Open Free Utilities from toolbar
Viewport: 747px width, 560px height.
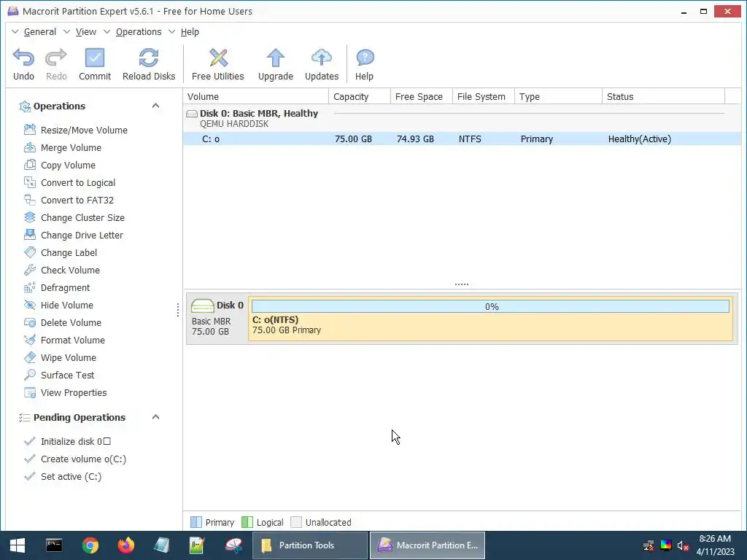pos(217,64)
